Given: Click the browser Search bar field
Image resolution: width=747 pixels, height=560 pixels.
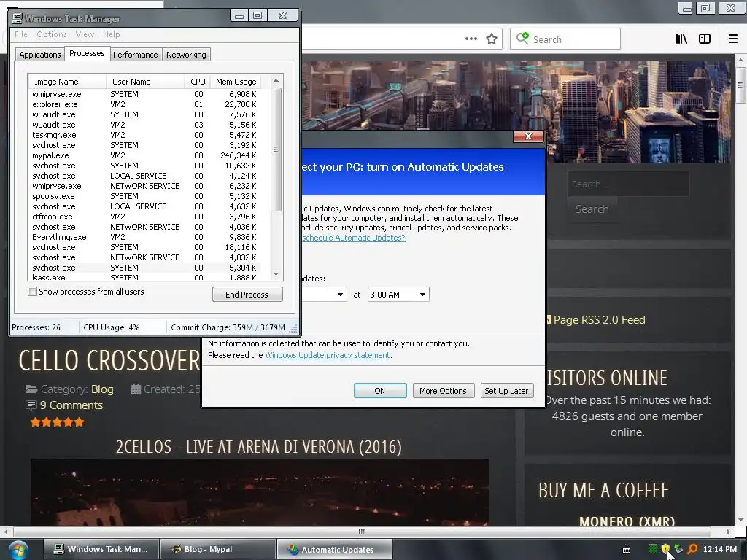Looking at the screenshot, I should (x=565, y=39).
